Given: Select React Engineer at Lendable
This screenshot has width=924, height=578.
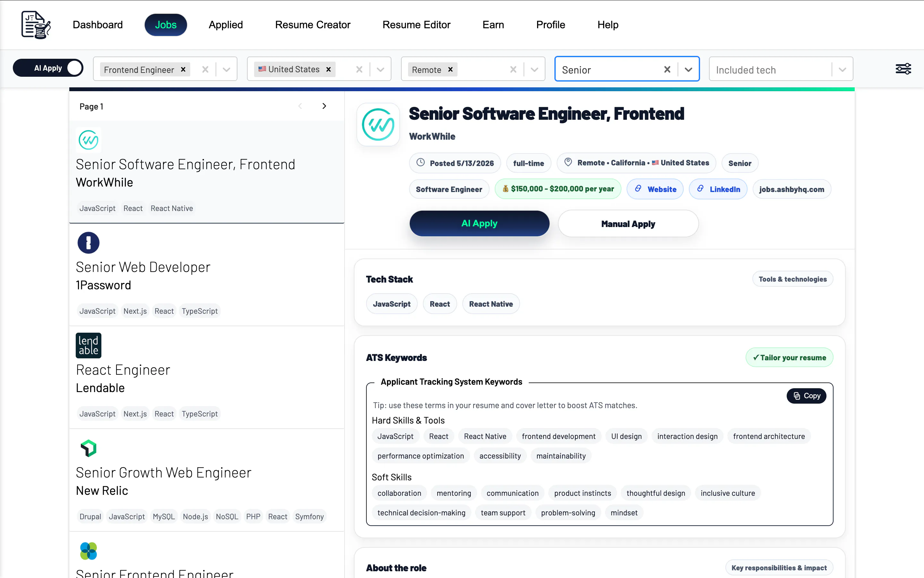Looking at the screenshot, I should pos(207,377).
